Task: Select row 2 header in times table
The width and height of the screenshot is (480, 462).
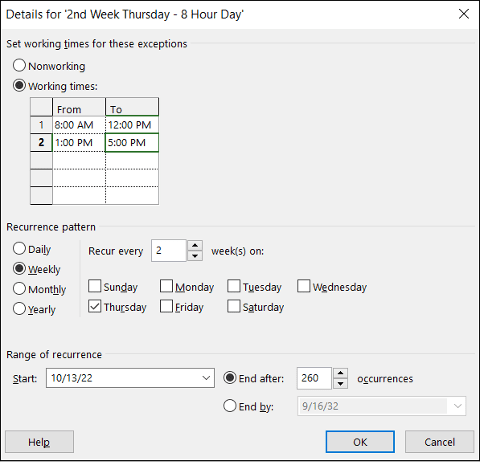Action: click(x=41, y=143)
